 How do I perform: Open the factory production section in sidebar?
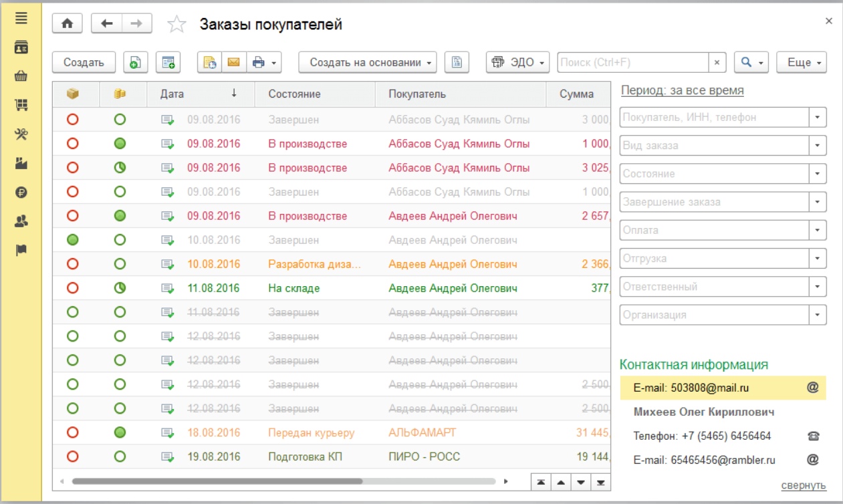click(21, 163)
